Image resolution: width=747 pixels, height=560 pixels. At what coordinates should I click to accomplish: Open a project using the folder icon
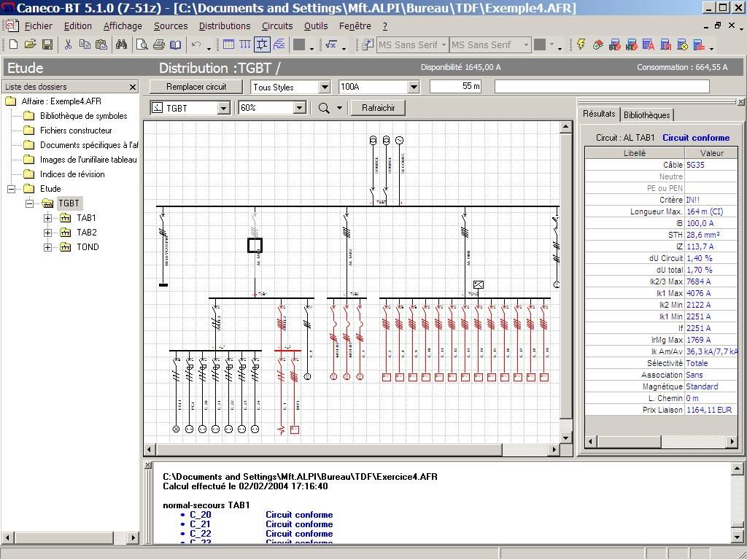(x=30, y=44)
